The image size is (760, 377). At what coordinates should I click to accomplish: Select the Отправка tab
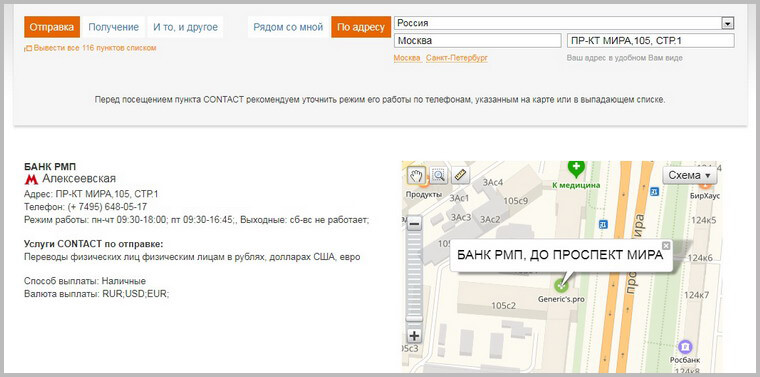[x=52, y=27]
